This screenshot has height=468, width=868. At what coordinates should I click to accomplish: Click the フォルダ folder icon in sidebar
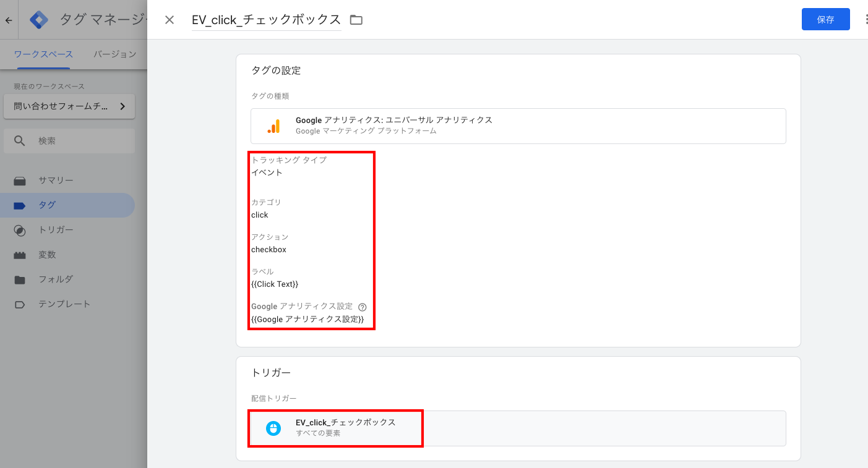(x=20, y=279)
